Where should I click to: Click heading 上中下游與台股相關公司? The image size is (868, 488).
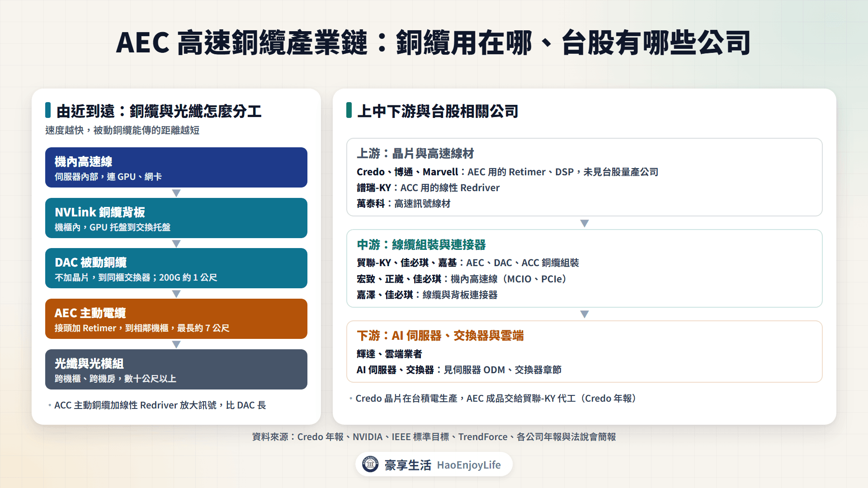click(x=438, y=111)
